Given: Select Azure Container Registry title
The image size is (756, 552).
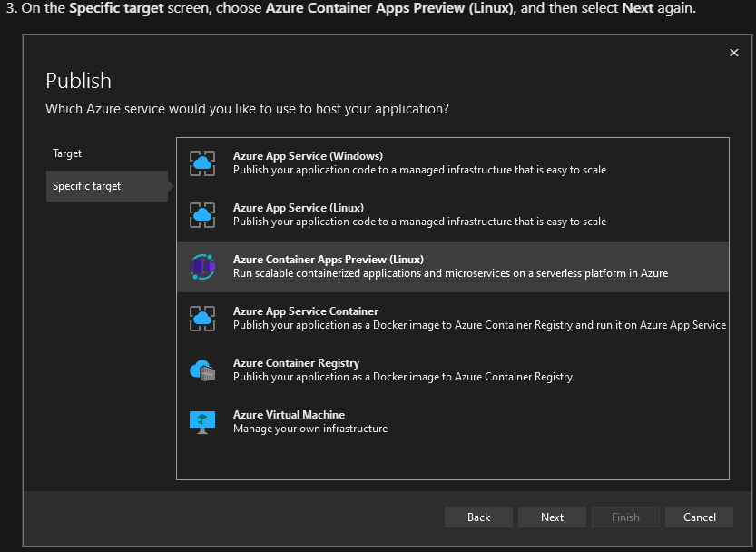Looking at the screenshot, I should [296, 363].
